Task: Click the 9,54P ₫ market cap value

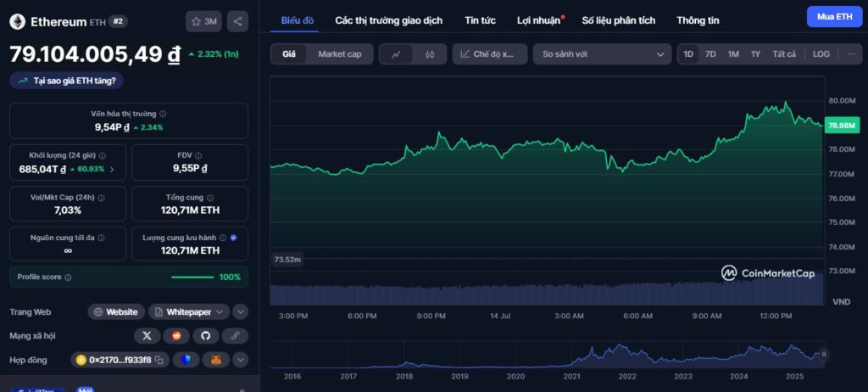Action: click(112, 127)
